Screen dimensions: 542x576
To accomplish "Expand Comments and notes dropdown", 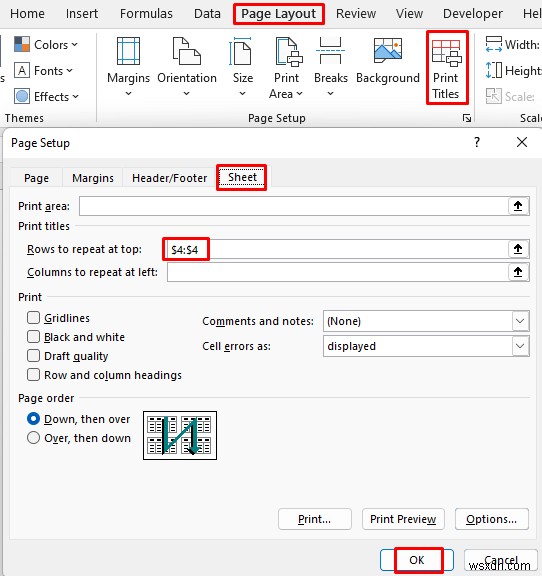I will (x=520, y=321).
